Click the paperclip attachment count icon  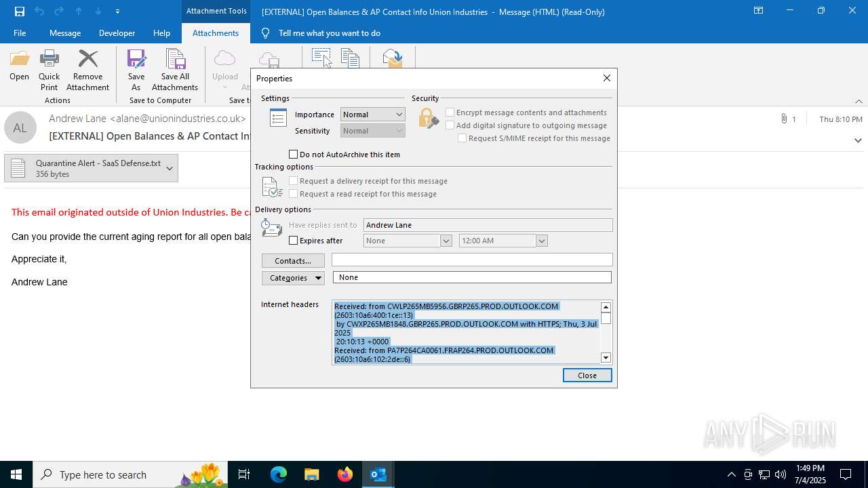[x=785, y=119]
